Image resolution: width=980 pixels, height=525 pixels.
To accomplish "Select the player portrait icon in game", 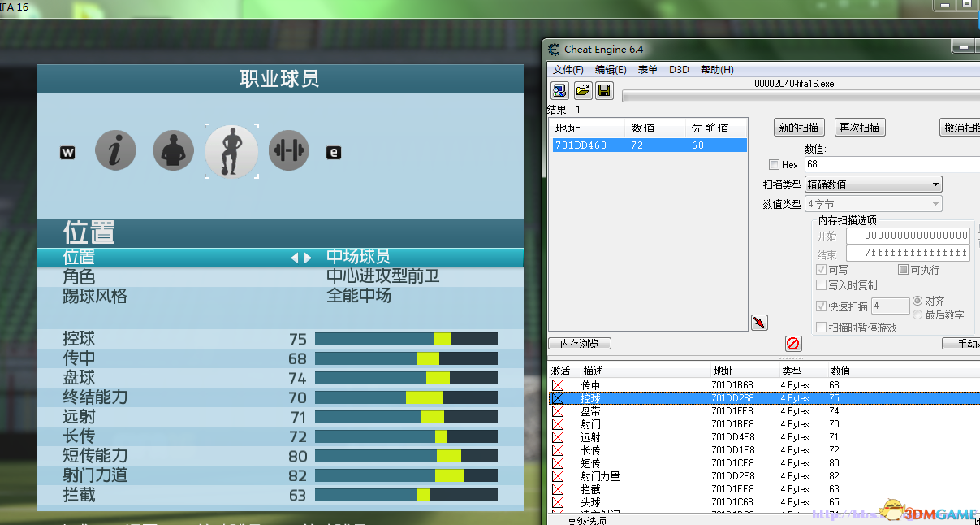I will point(173,150).
